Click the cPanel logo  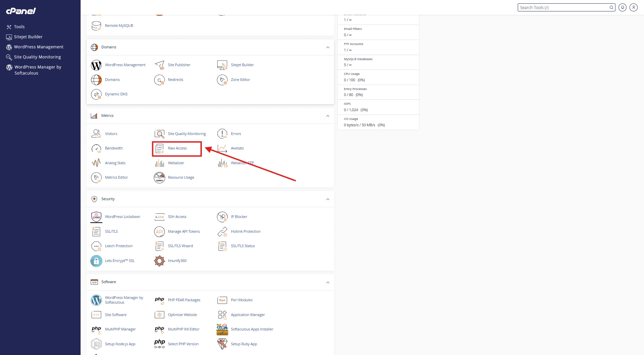point(21,11)
